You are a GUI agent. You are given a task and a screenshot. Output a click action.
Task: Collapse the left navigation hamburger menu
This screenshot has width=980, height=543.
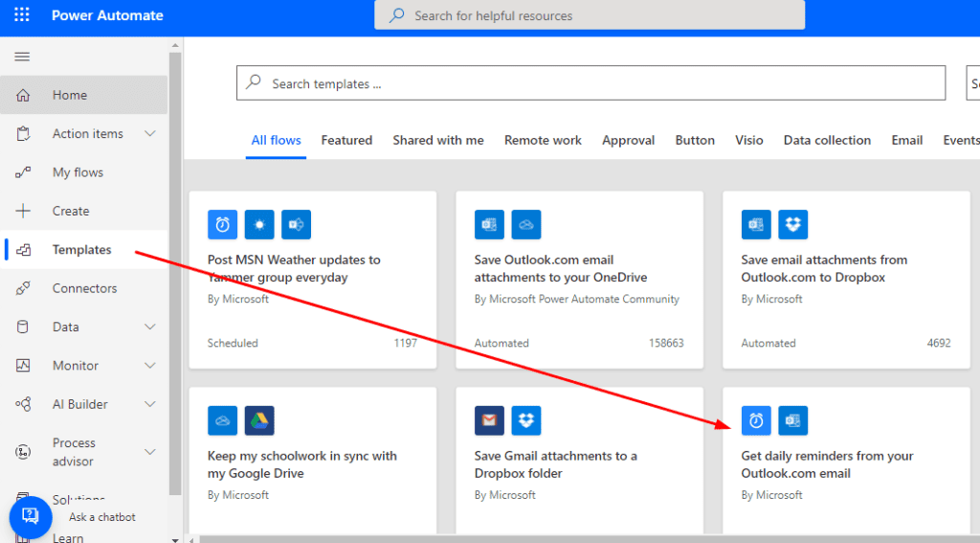tap(22, 57)
